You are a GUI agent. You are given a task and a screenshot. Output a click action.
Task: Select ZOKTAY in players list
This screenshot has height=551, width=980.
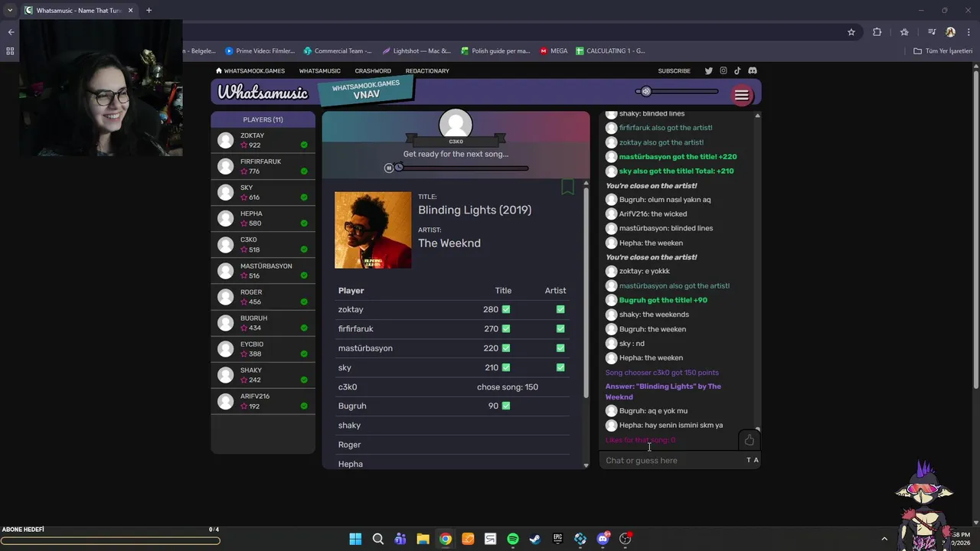pos(263,141)
